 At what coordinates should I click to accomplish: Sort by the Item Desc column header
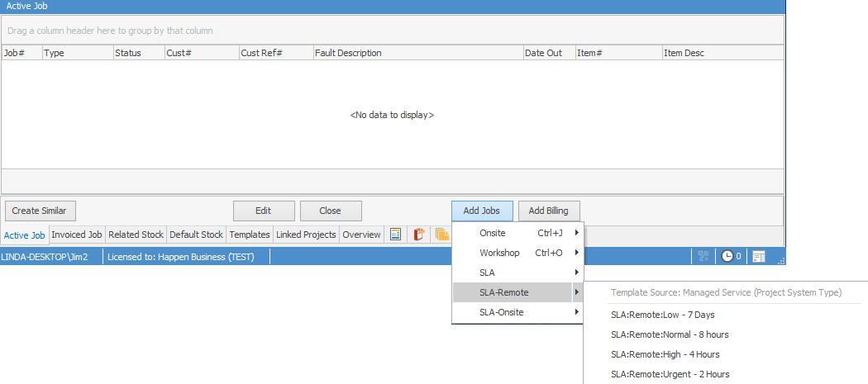coord(723,53)
